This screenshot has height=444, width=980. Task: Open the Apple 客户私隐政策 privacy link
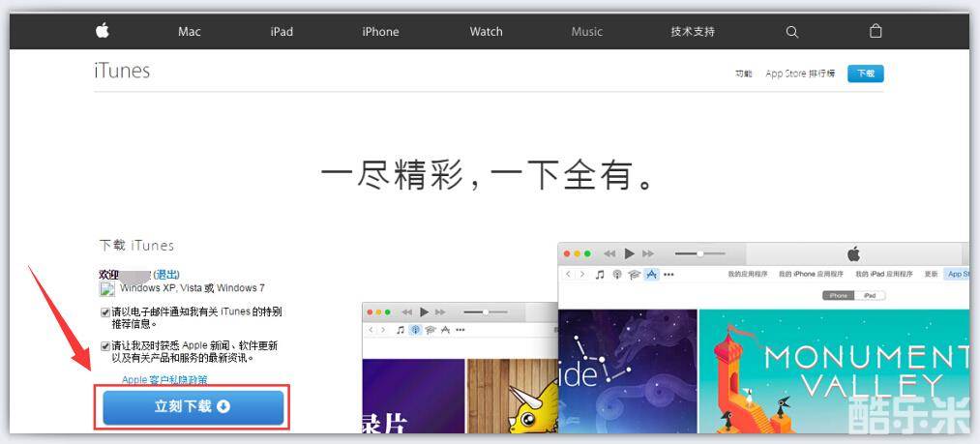click(164, 380)
